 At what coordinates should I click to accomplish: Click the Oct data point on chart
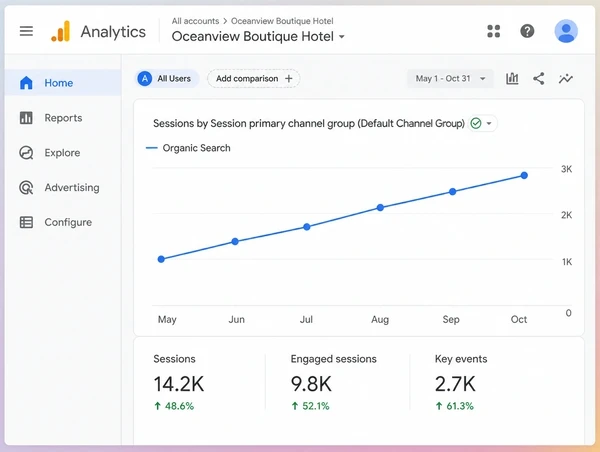524,175
